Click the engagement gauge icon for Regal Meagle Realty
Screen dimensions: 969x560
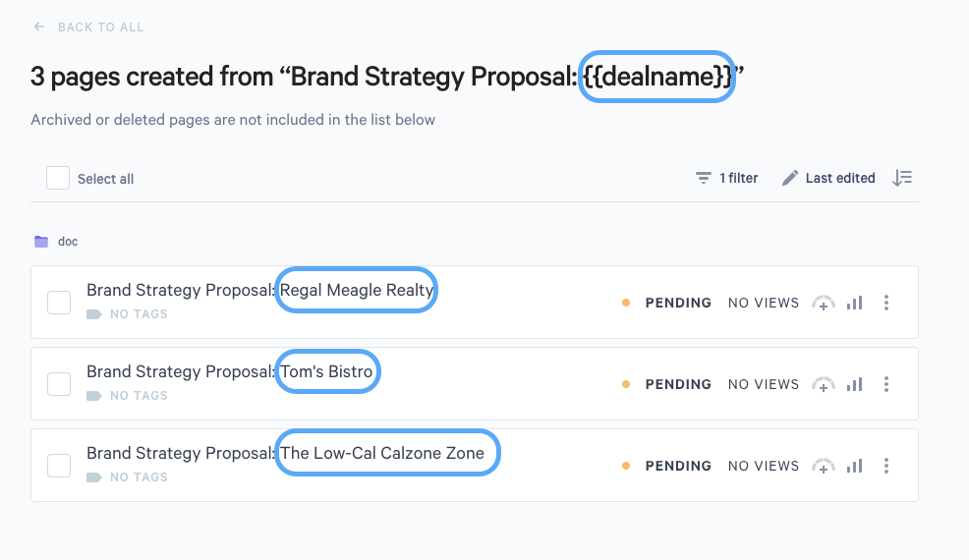tap(824, 304)
